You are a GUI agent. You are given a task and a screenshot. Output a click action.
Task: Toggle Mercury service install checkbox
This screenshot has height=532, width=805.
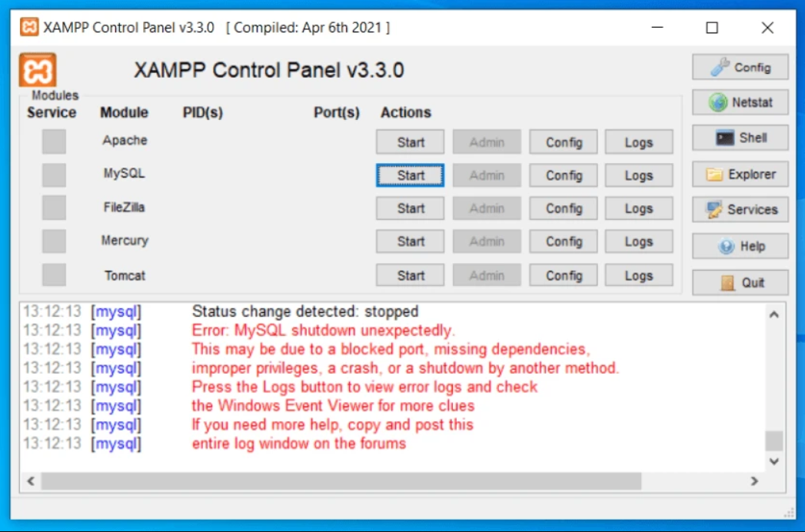(x=54, y=241)
